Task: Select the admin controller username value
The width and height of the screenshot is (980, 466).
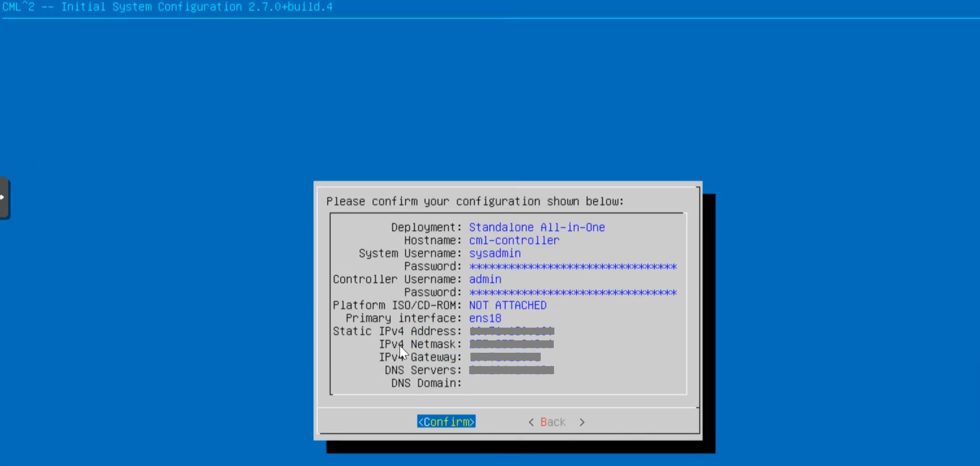Action: pos(485,279)
